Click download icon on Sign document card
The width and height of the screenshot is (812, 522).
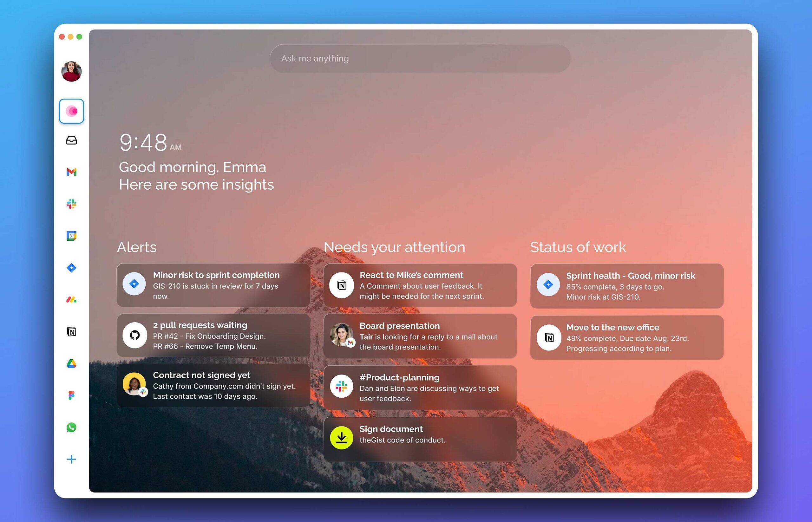341,438
